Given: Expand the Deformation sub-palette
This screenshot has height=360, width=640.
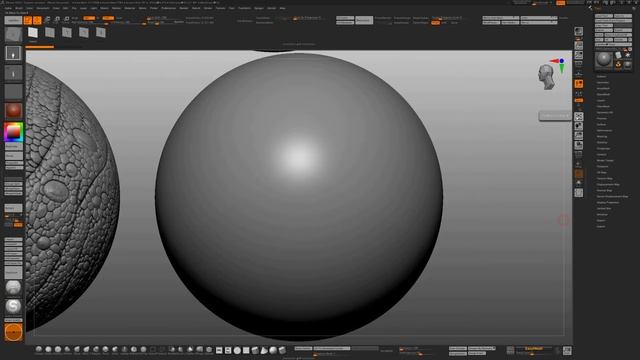Looking at the screenshot, I should (604, 131).
